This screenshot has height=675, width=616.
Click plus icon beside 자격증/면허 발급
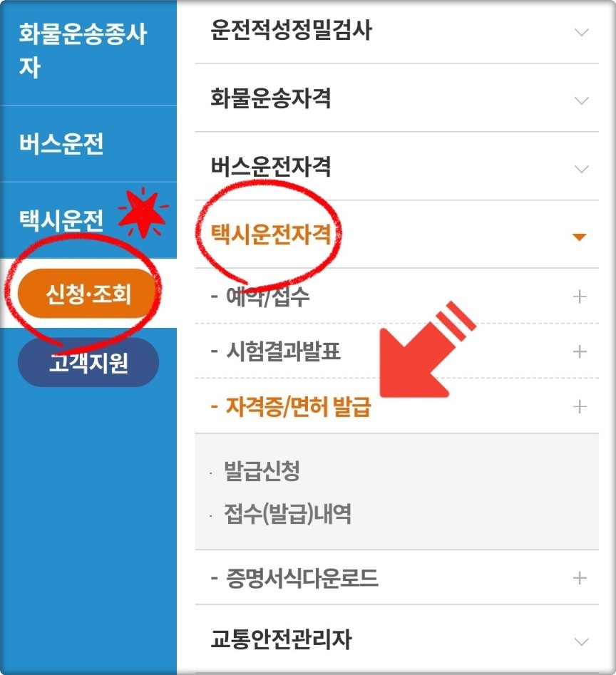[x=580, y=407]
